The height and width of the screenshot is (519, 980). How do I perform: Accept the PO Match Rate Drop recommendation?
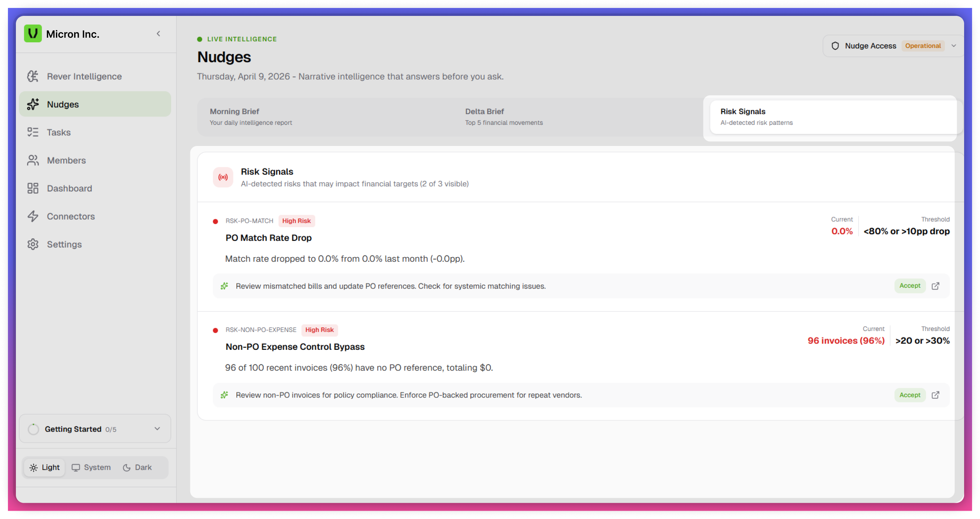910,286
